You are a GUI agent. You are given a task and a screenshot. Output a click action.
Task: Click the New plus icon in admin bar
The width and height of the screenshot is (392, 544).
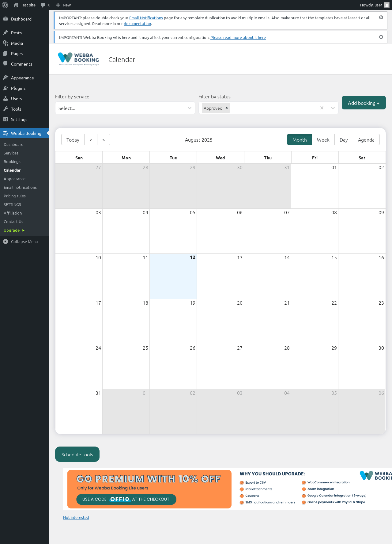(58, 5)
